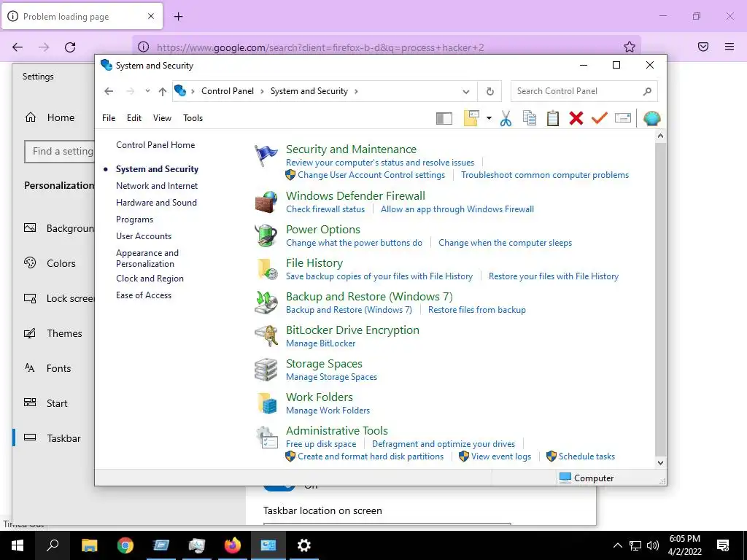
Task: Select Themes in Settings sidebar
Action: [64, 333]
